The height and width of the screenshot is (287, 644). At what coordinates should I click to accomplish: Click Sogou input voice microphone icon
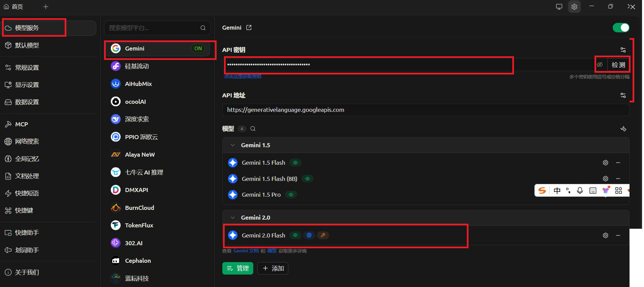click(580, 191)
